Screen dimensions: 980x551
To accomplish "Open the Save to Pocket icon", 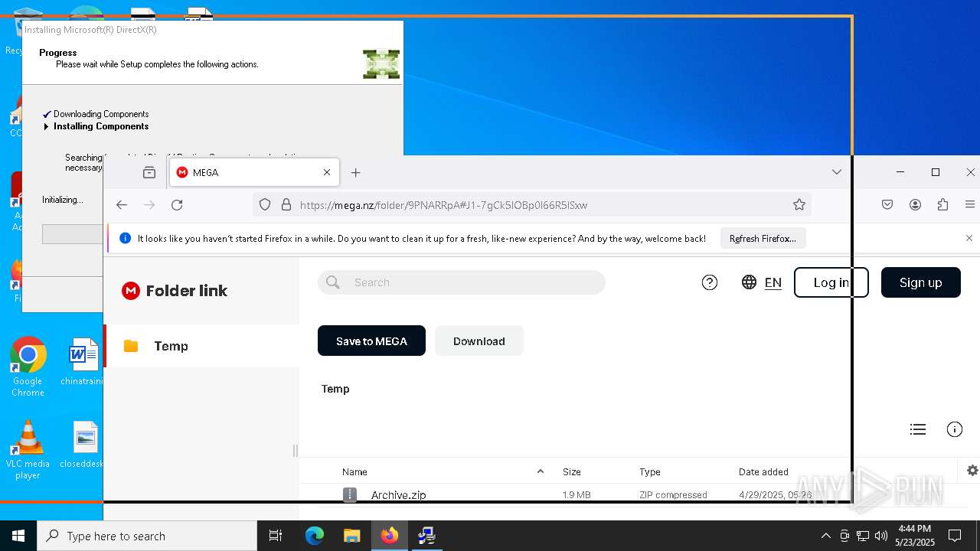I will pyautogui.click(x=887, y=205).
